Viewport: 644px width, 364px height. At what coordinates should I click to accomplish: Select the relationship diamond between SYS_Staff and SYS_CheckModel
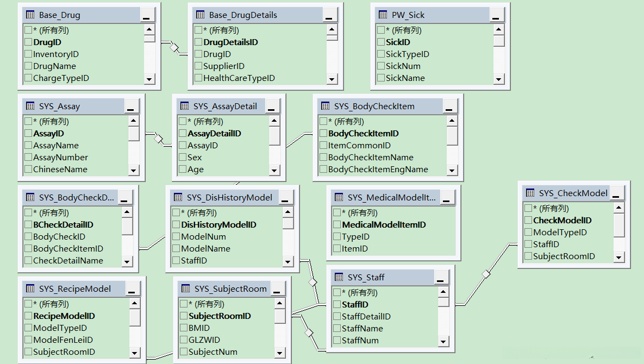pyautogui.click(x=486, y=274)
